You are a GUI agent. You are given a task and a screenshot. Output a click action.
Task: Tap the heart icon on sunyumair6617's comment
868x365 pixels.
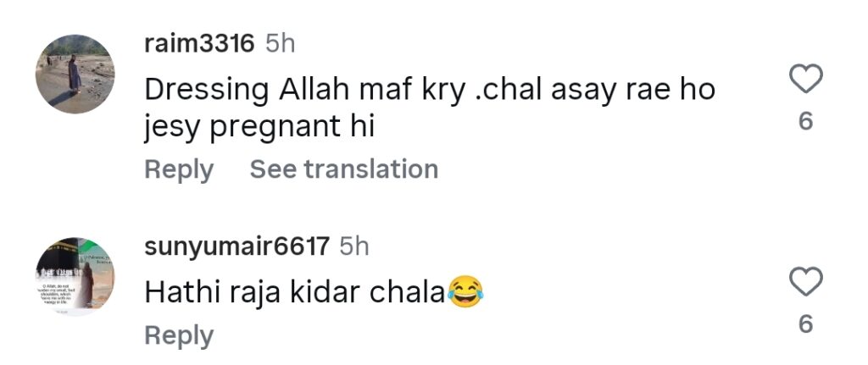(805, 281)
